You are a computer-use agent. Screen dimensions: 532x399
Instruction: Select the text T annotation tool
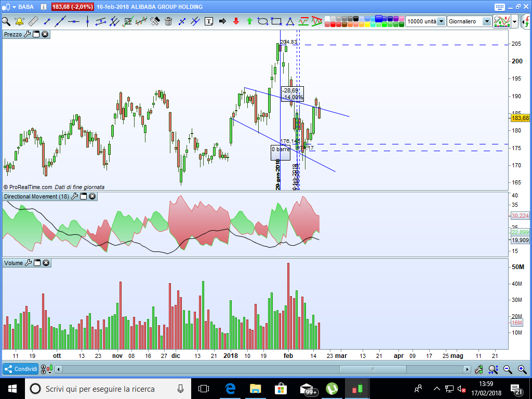[209, 21]
